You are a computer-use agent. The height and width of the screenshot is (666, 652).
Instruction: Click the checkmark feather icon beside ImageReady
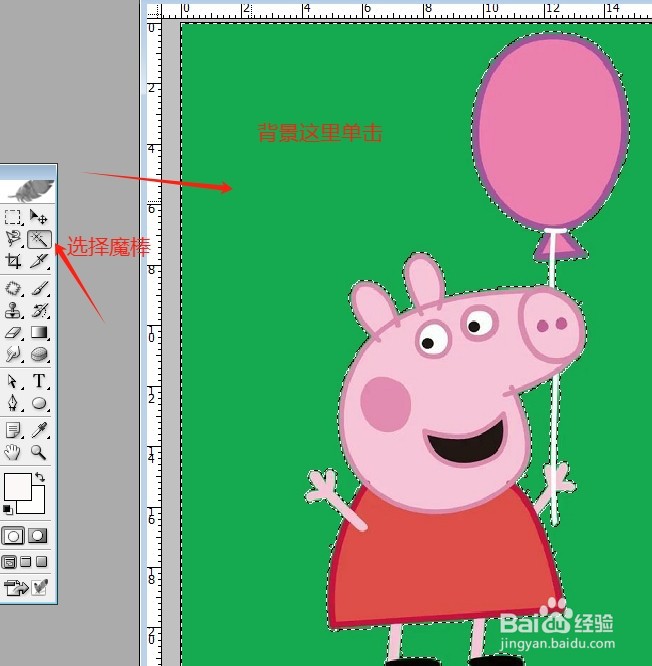point(39,588)
